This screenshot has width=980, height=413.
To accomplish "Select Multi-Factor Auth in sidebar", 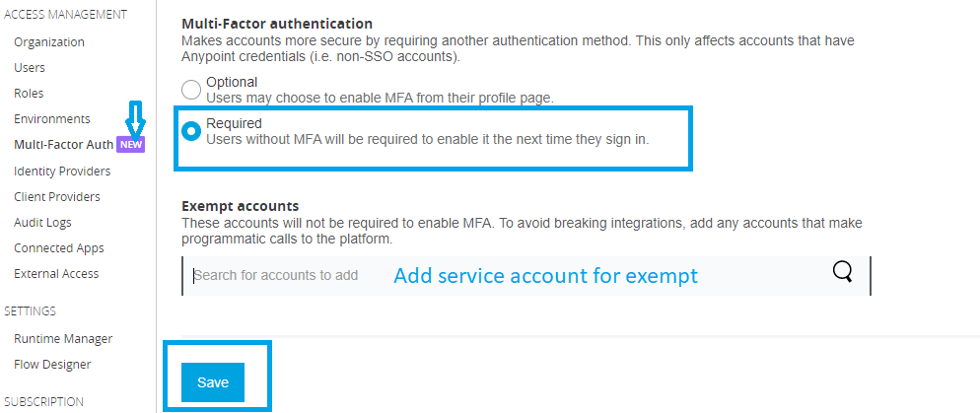I will [63, 145].
